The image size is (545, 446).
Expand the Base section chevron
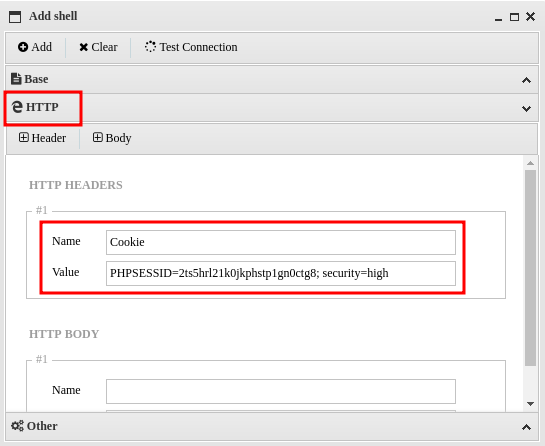(527, 80)
